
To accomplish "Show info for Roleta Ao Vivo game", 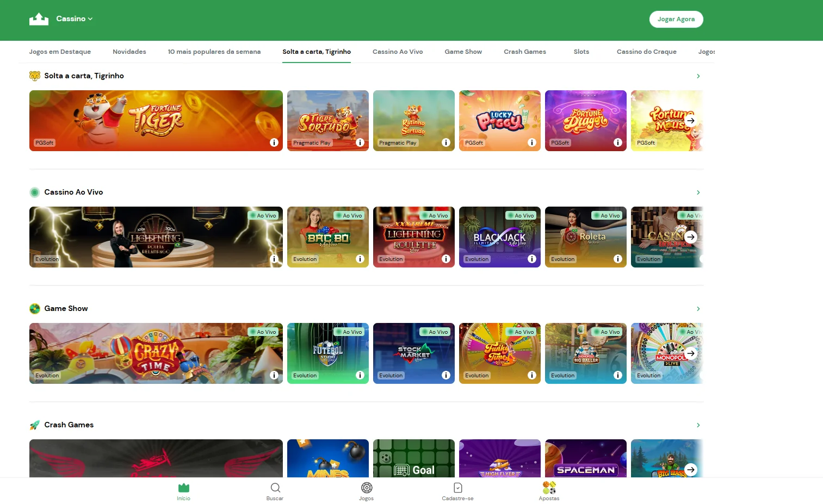I will (x=618, y=259).
